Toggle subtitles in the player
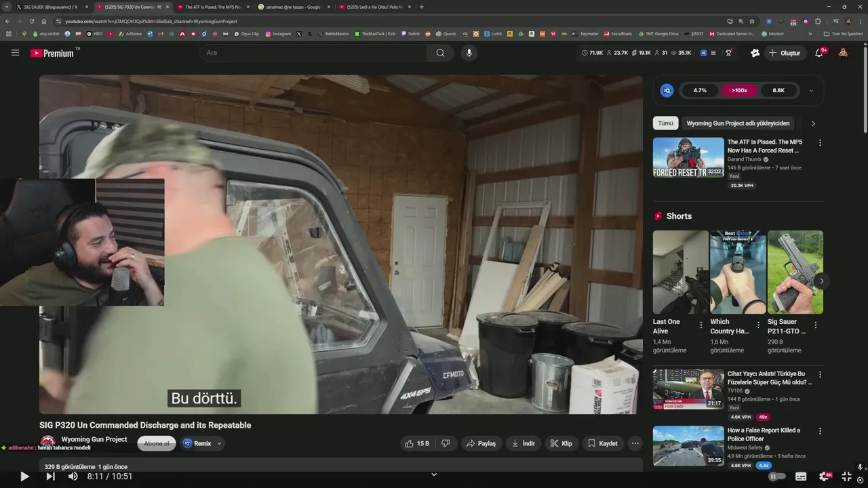Viewport: 868px width, 488px height. (x=801, y=476)
